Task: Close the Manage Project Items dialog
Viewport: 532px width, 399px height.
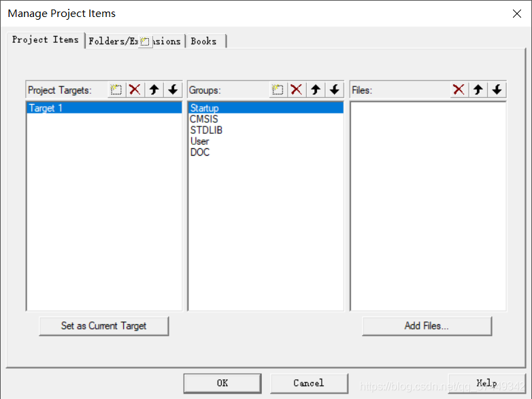Action: click(517, 14)
